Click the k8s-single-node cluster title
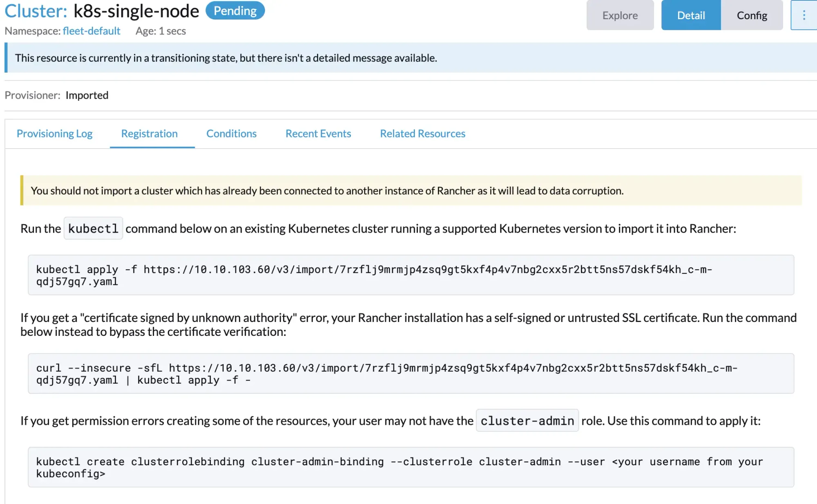The width and height of the screenshot is (817, 504). click(136, 11)
